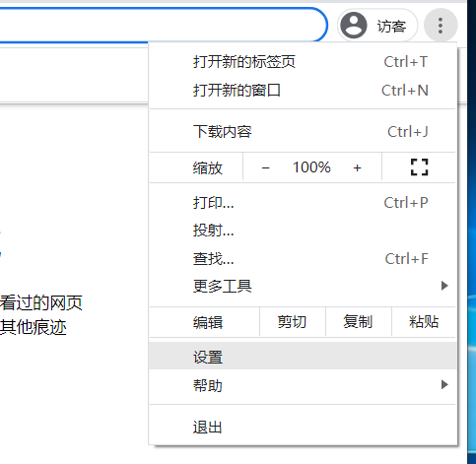This screenshot has height=464, width=476.
Task: Click the fullscreen icon in the zoom row
Action: click(419, 167)
